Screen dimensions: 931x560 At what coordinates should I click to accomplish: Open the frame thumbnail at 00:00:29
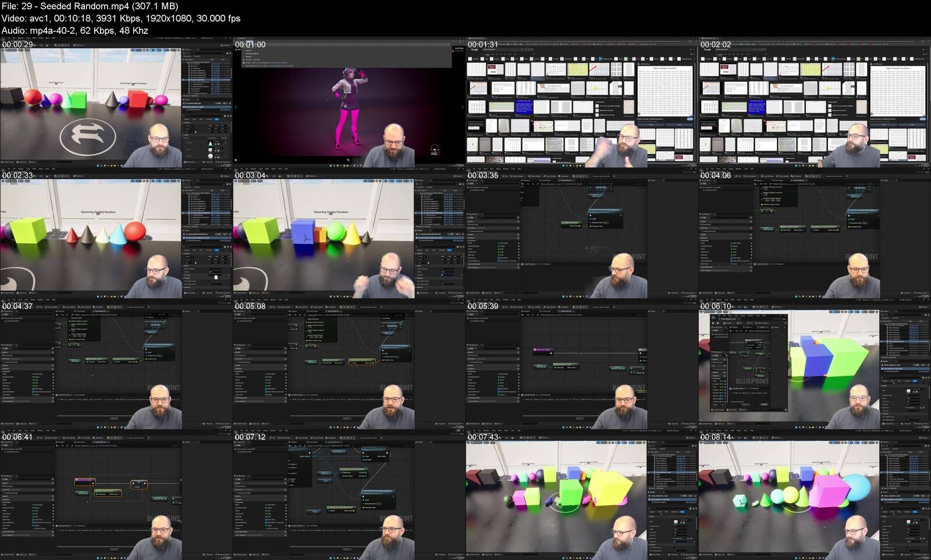tap(116, 102)
